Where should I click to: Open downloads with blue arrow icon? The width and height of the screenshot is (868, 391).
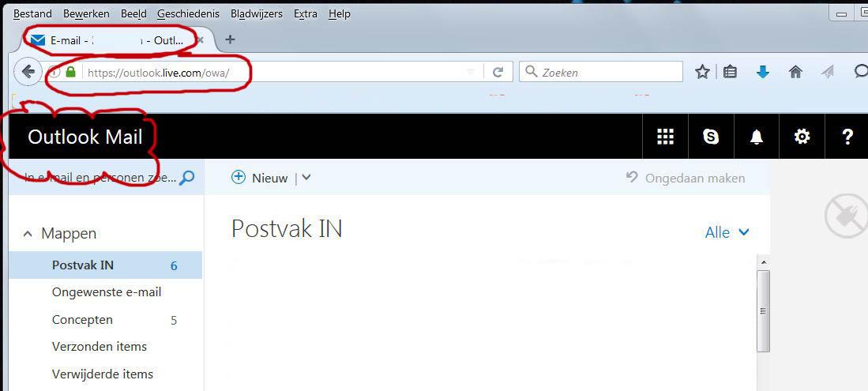click(763, 71)
